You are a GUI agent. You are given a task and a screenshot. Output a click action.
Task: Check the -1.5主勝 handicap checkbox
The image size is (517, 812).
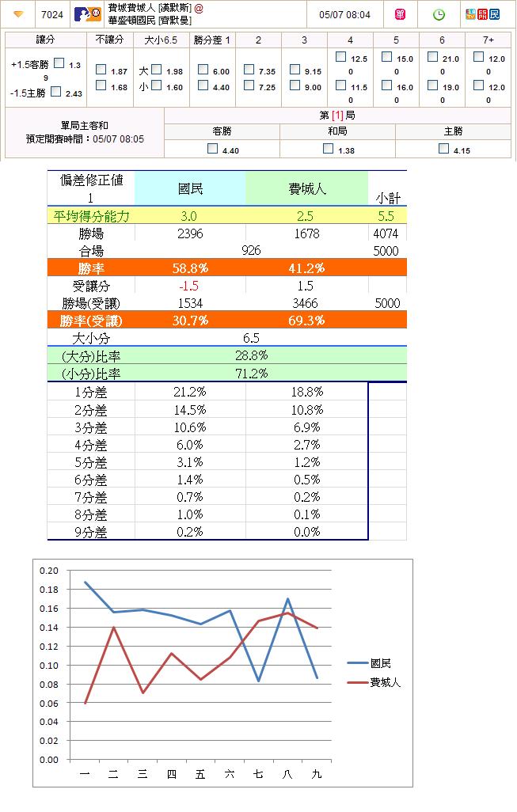tap(56, 92)
